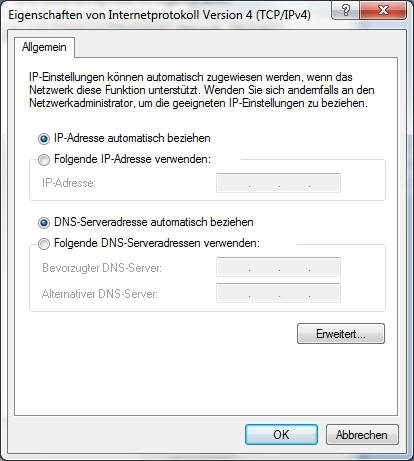The width and height of the screenshot is (414, 461).
Task: Click into the IP-Adresse input field
Action: coord(278,183)
